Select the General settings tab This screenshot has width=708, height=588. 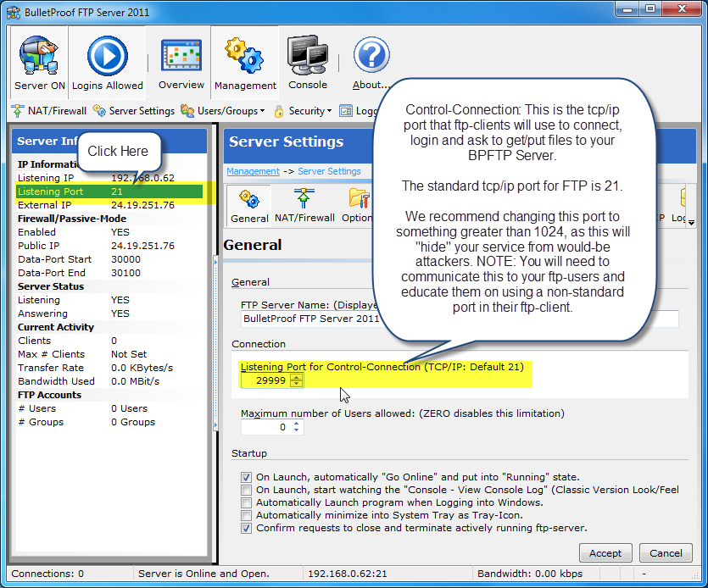click(x=249, y=205)
